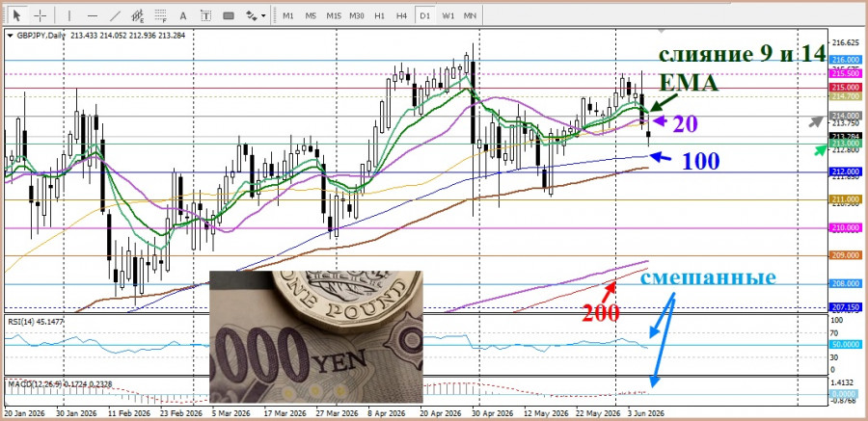Select the trendline drawing tool

(x=115, y=15)
